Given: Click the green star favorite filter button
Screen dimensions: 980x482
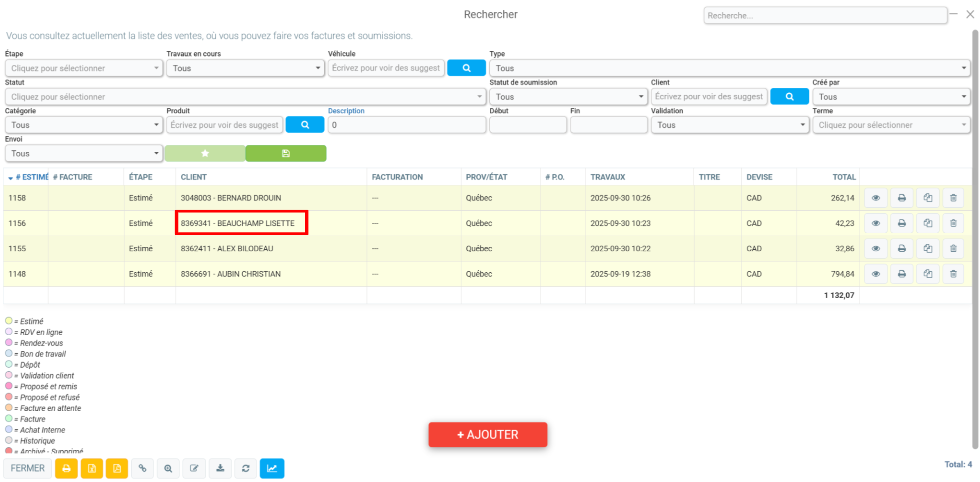Looking at the screenshot, I should click(205, 153).
